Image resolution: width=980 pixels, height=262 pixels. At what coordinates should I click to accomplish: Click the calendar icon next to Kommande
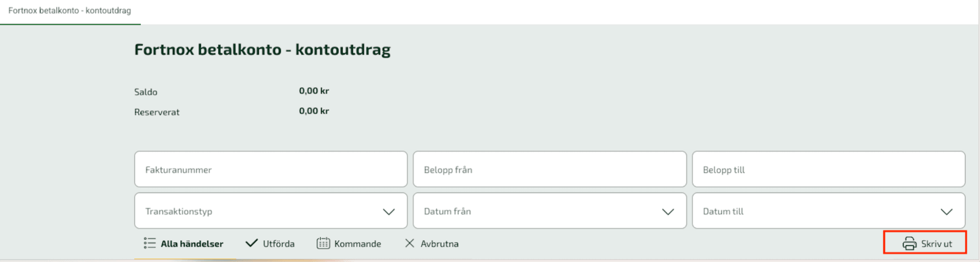coord(323,243)
